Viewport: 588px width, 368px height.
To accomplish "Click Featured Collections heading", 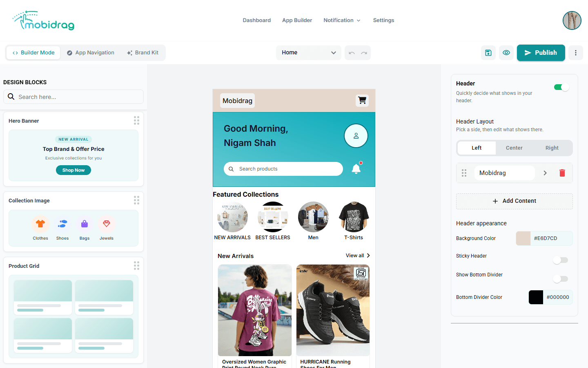I will tap(245, 195).
